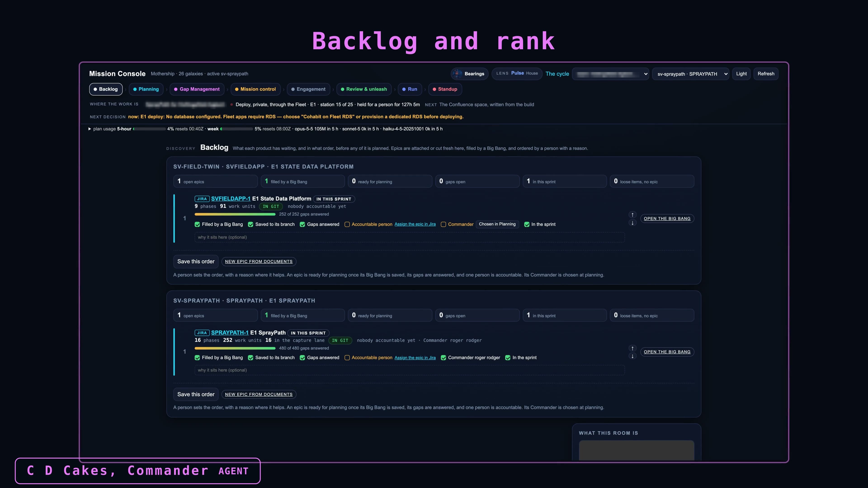This screenshot has width=868, height=488.
Task: Toggle Filled by a Big Bang for SVFIELDAPP-1
Action: (x=198, y=225)
